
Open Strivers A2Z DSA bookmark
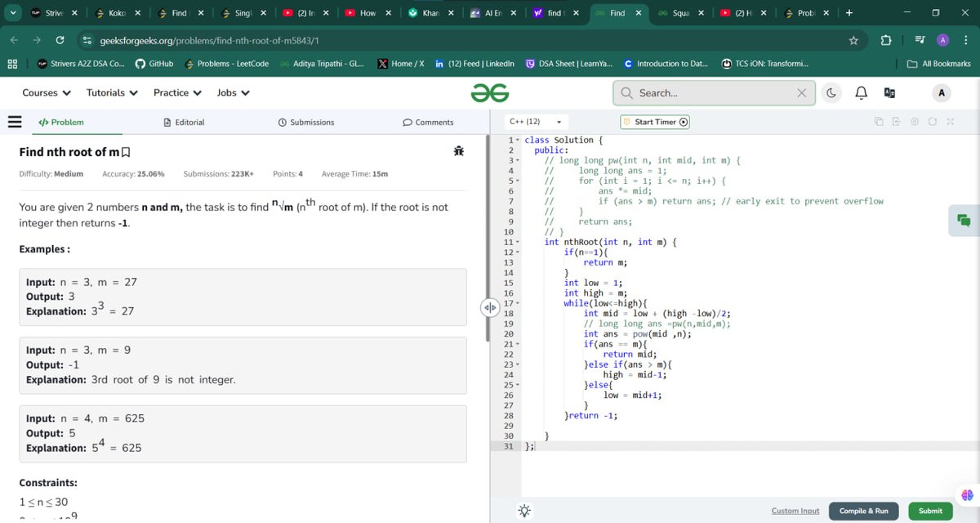80,64
